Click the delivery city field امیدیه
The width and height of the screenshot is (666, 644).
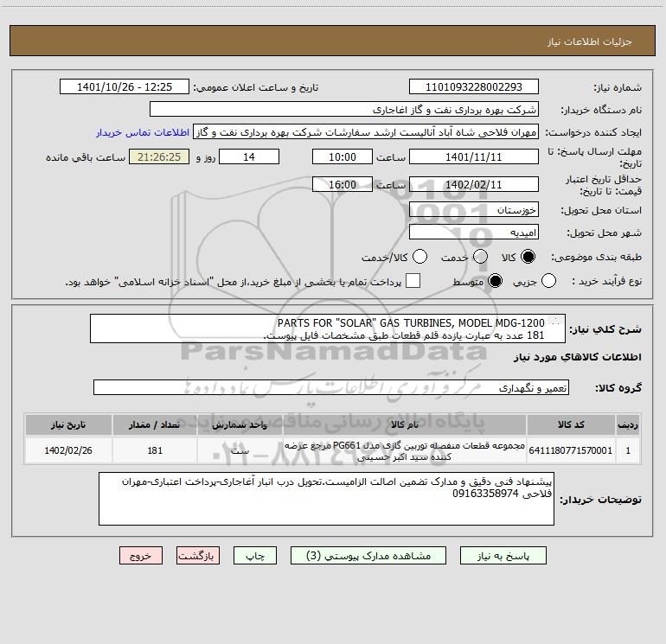(x=474, y=233)
